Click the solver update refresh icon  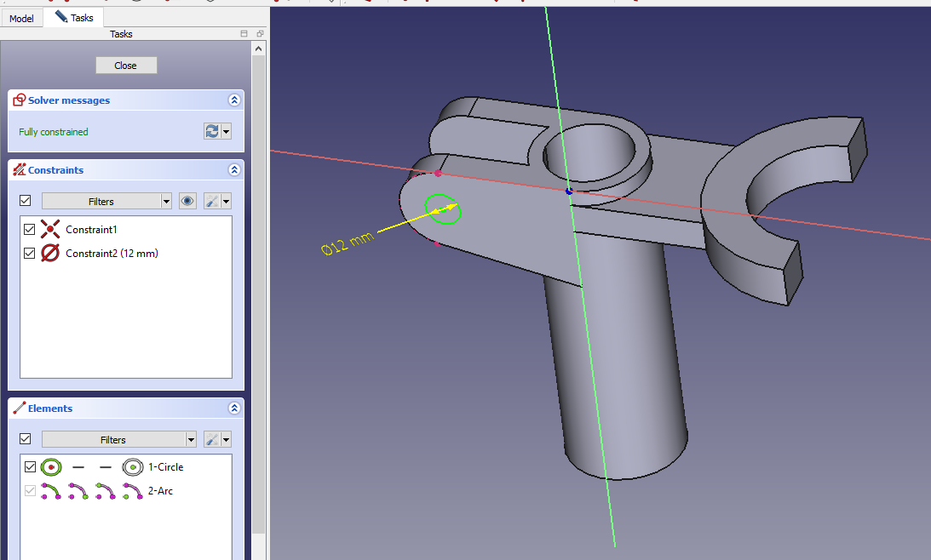pyautogui.click(x=212, y=131)
